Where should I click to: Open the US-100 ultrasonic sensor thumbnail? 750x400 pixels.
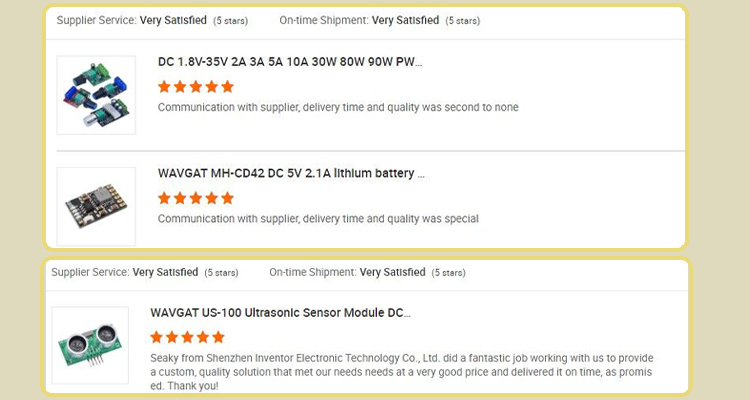(90, 345)
